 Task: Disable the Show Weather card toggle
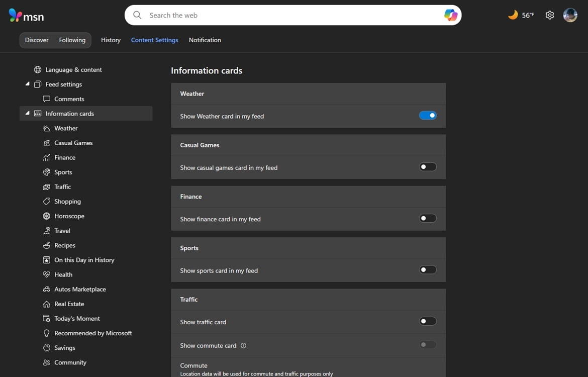click(428, 115)
